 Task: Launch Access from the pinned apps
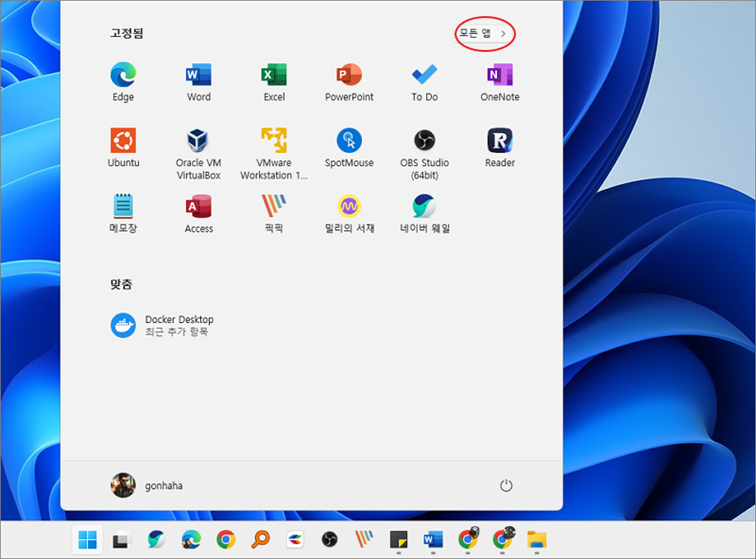coord(198,214)
